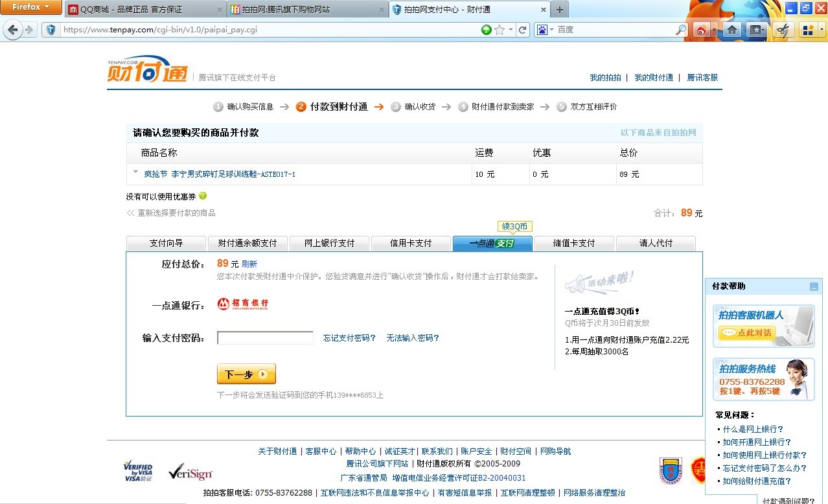Click the browser forward arrow

click(29, 30)
